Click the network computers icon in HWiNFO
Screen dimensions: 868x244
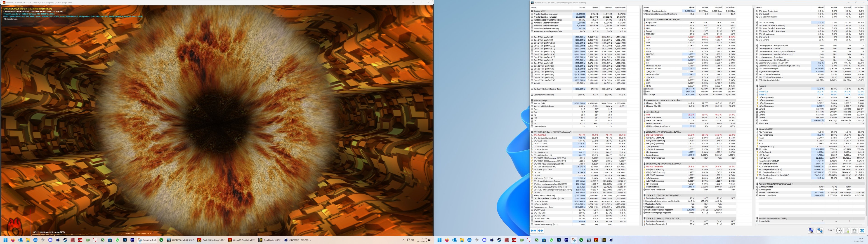click(x=820, y=230)
